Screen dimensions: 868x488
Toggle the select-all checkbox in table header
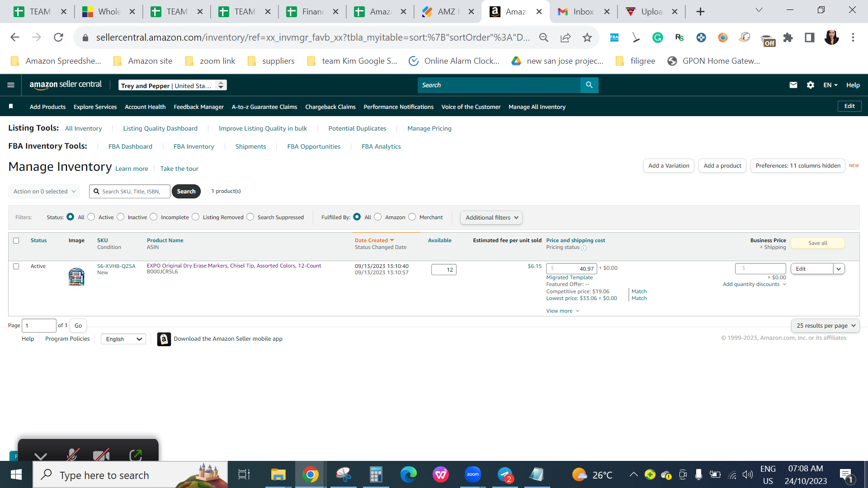coord(16,241)
